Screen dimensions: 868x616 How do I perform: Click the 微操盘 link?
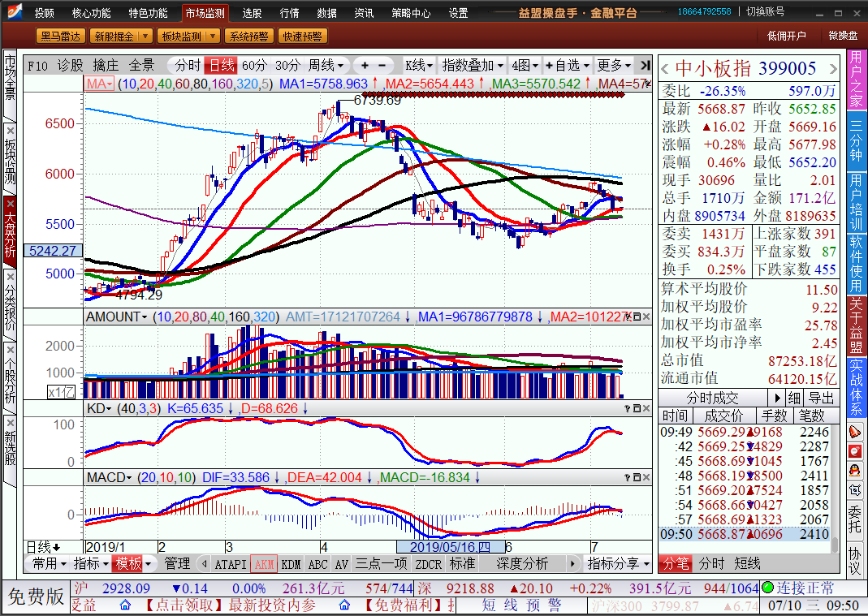[x=843, y=36]
